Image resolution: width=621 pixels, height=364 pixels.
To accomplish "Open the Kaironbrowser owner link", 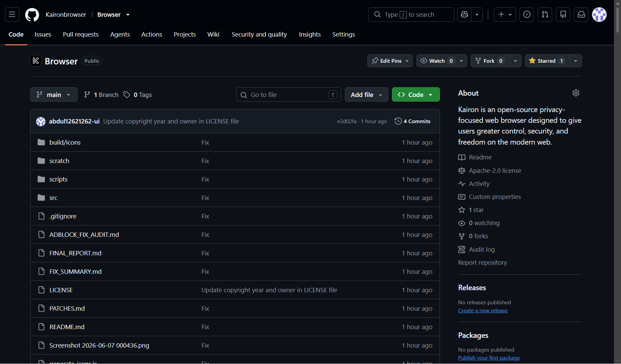I will pos(66,15).
